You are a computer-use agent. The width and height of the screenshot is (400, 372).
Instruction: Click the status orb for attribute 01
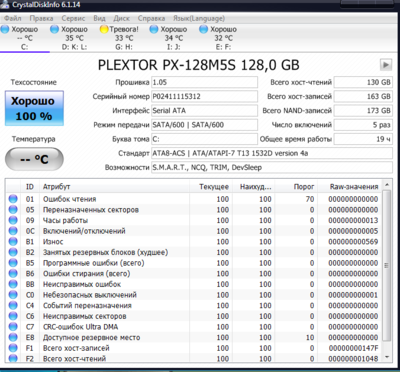(x=13, y=199)
